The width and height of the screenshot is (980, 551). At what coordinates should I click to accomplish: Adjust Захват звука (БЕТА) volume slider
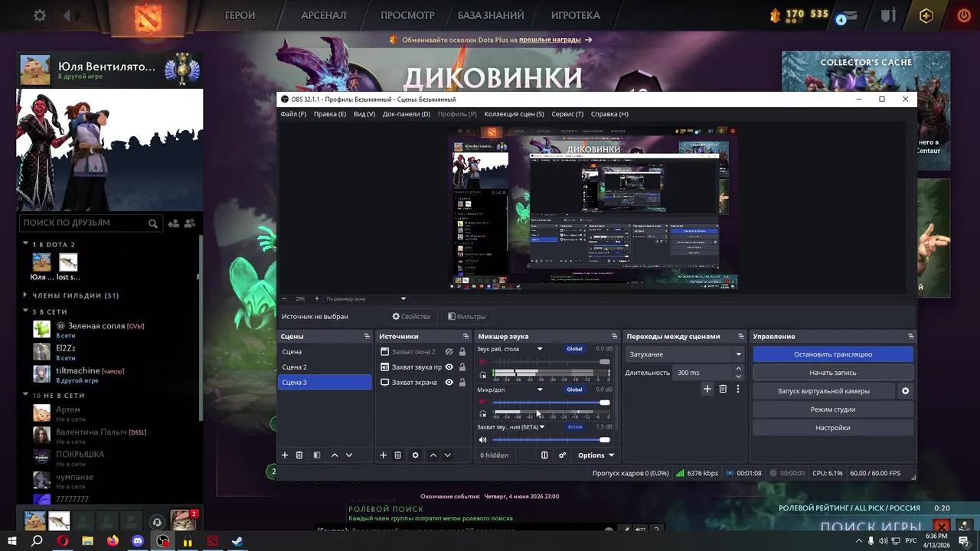pos(551,440)
